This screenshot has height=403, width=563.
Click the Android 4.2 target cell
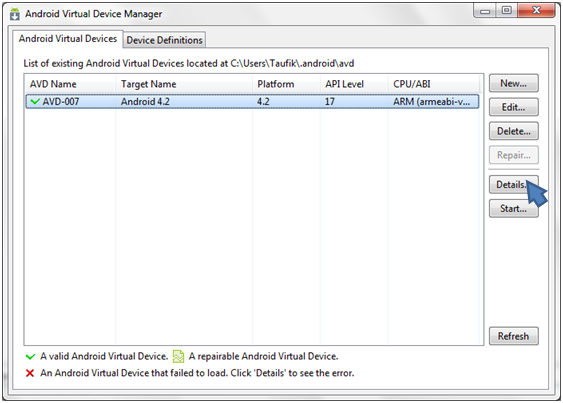pyautogui.click(x=145, y=102)
